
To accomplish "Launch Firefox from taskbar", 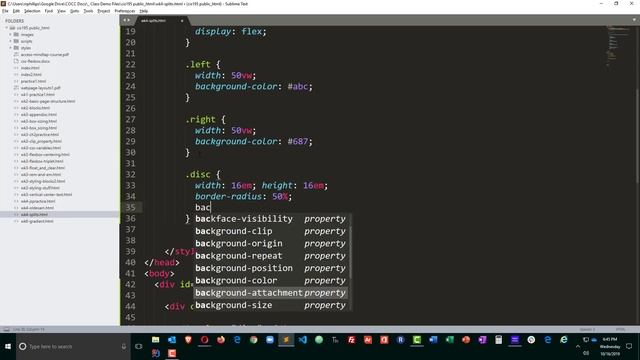I will [x=221, y=340].
